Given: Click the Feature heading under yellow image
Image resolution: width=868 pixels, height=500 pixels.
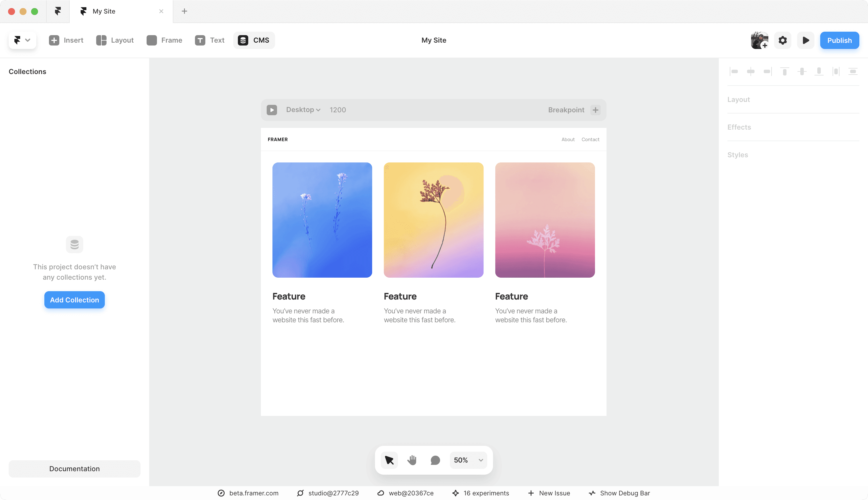Looking at the screenshot, I should click(x=400, y=296).
